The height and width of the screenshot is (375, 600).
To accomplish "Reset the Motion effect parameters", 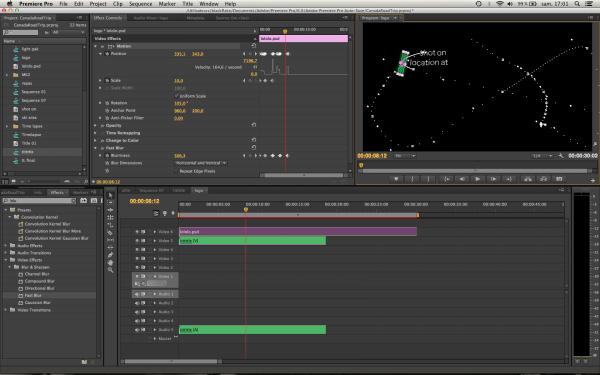I will click(x=254, y=46).
